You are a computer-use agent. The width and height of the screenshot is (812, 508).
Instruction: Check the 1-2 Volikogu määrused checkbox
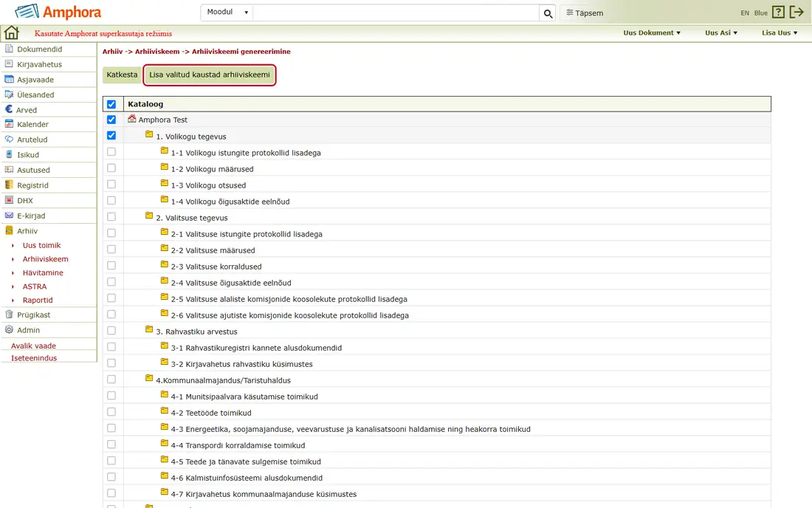111,168
